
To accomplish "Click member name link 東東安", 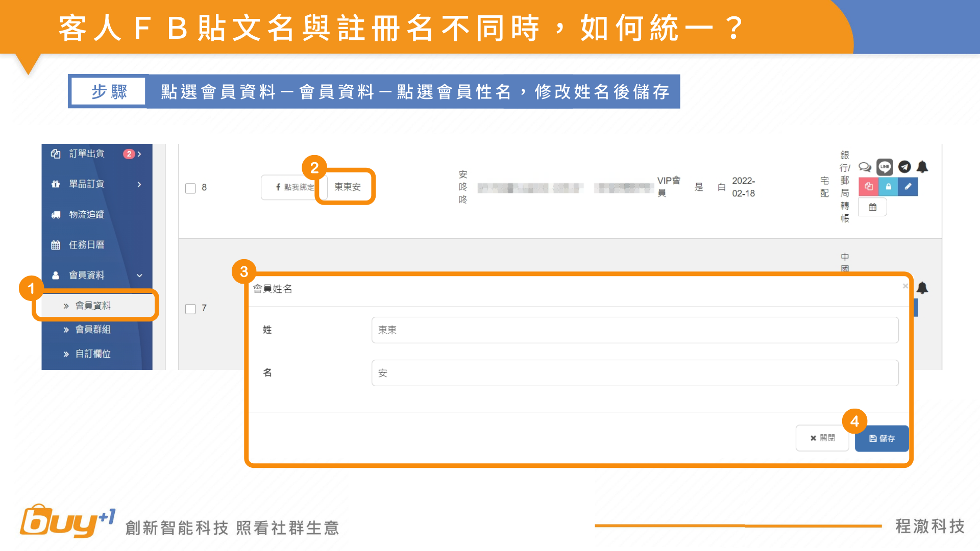I will coord(347,187).
